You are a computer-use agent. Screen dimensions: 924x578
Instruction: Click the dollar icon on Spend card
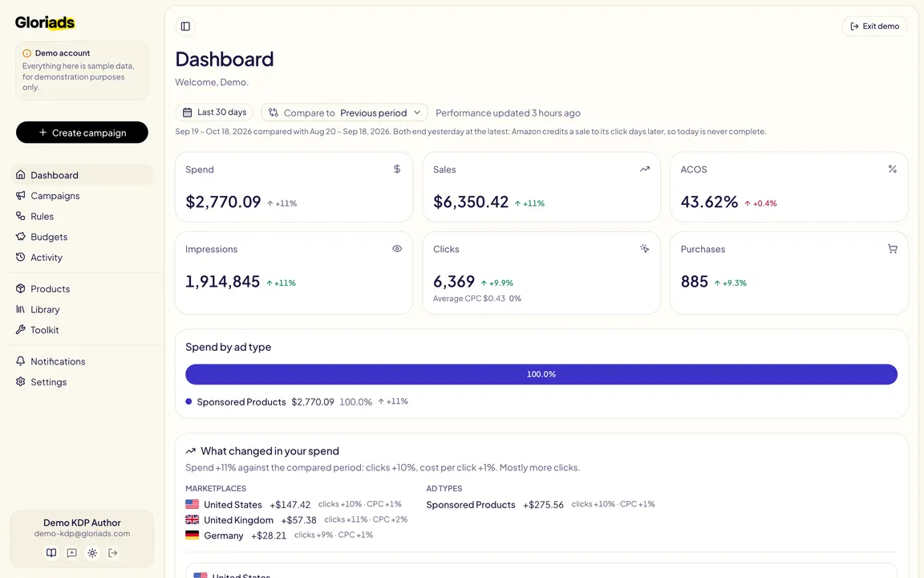(397, 169)
